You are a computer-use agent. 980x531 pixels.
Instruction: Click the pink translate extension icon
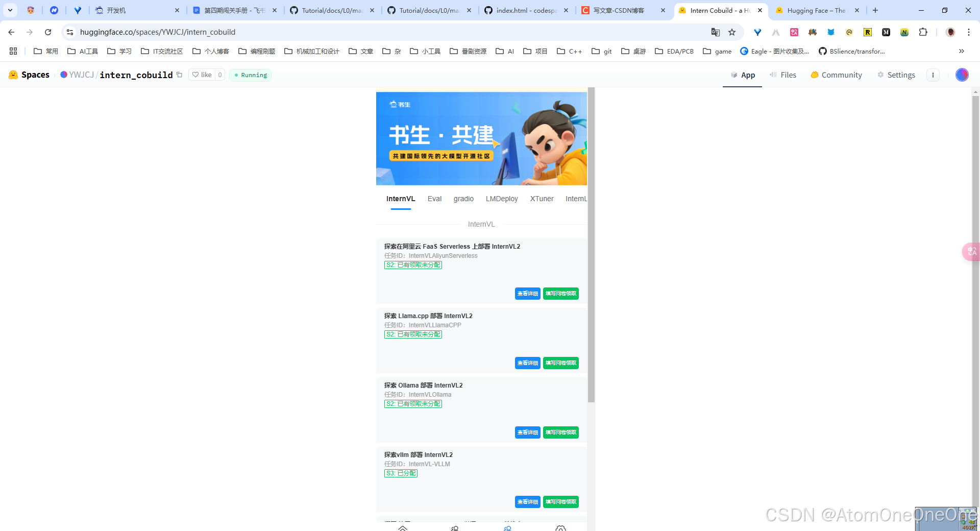tap(794, 32)
